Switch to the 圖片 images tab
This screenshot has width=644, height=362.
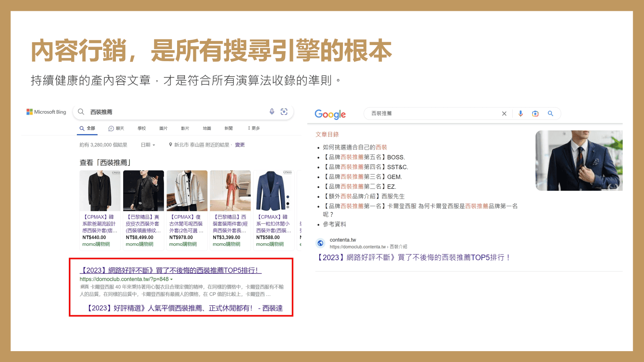point(163,128)
